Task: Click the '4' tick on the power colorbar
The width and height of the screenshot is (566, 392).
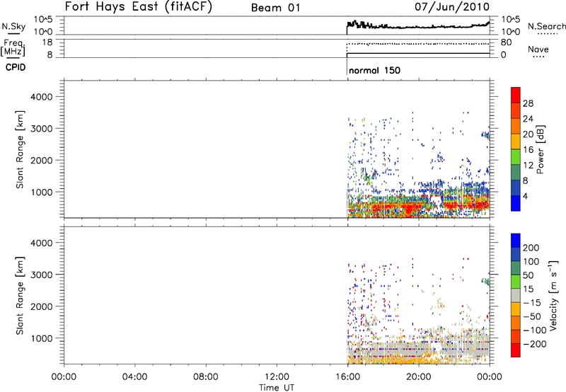Action: [x=525, y=196]
